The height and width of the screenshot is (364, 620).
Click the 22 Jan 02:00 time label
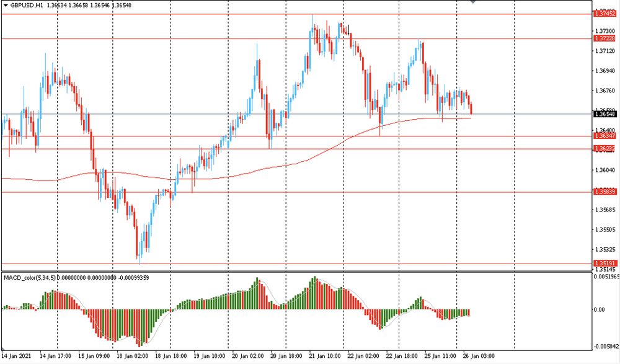[363, 356]
